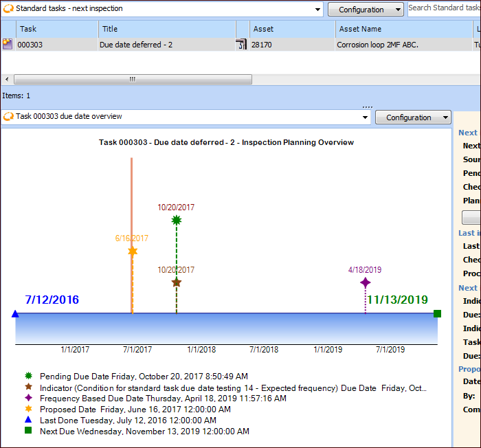Click the task row icon for 000303
The width and height of the screenshot is (481, 448).
click(x=7, y=45)
